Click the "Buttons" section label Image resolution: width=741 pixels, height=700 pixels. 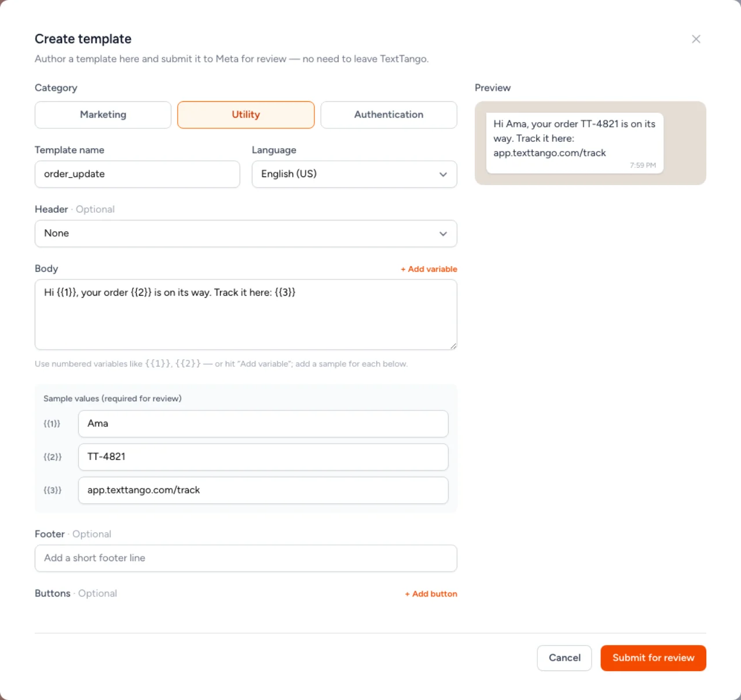pyautogui.click(x=53, y=594)
